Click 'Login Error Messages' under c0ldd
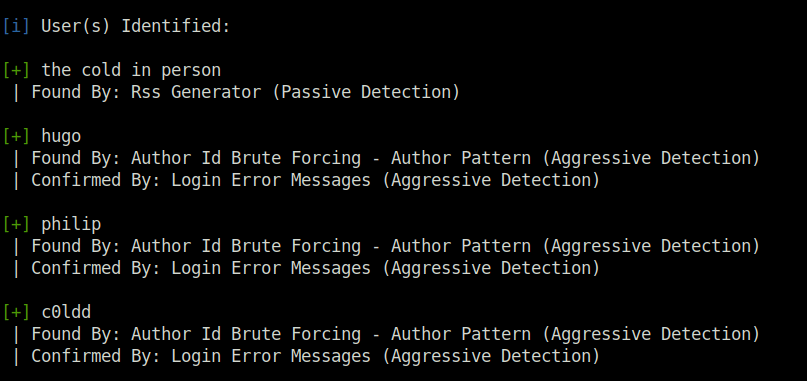Screen dimensions: 807x381 coord(271,356)
